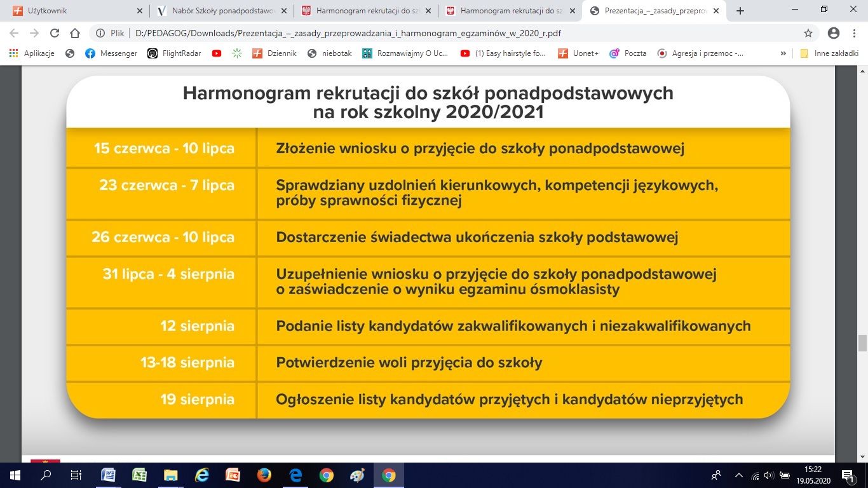Open a new tab with the plus button

[x=740, y=11]
